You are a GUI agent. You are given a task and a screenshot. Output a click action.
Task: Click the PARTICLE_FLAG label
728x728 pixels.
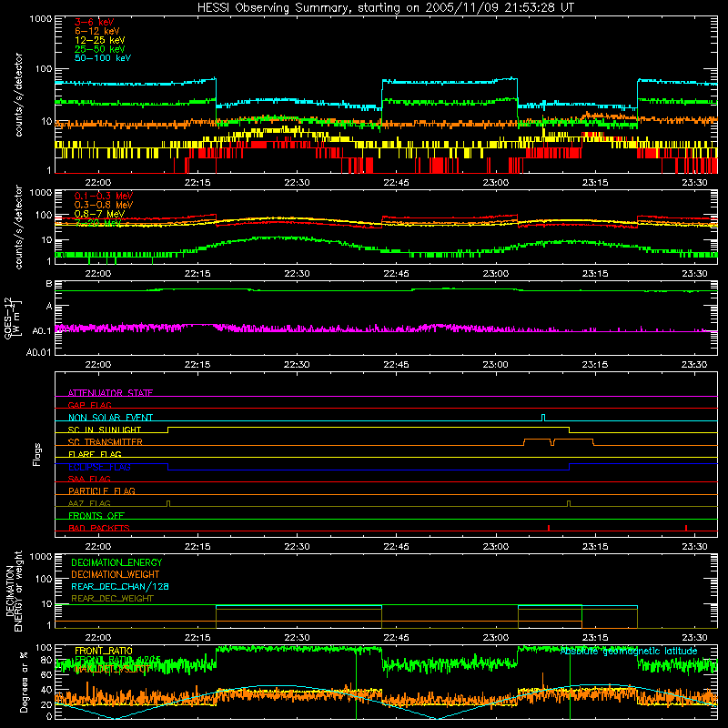click(x=102, y=491)
